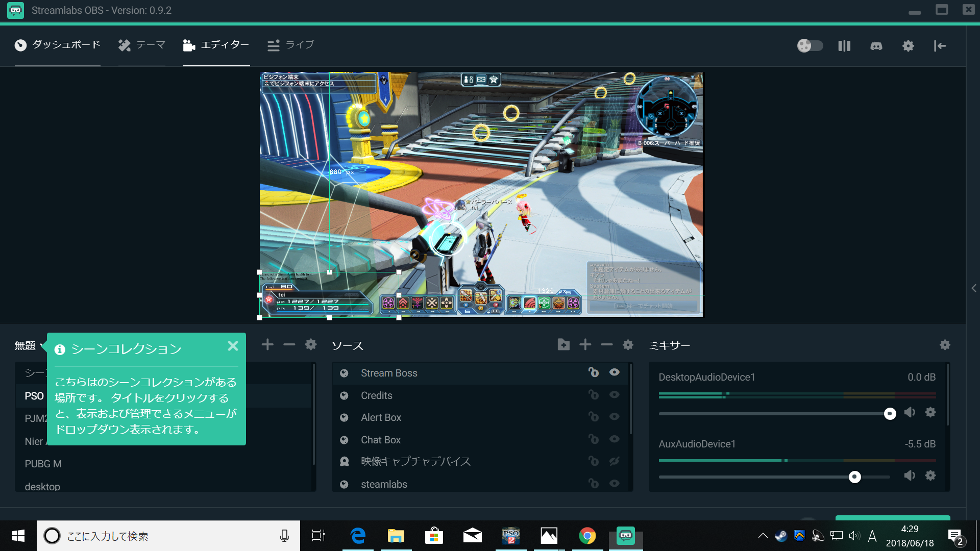
Task: Close the シーンコレクション tooltip
Action: [233, 346]
